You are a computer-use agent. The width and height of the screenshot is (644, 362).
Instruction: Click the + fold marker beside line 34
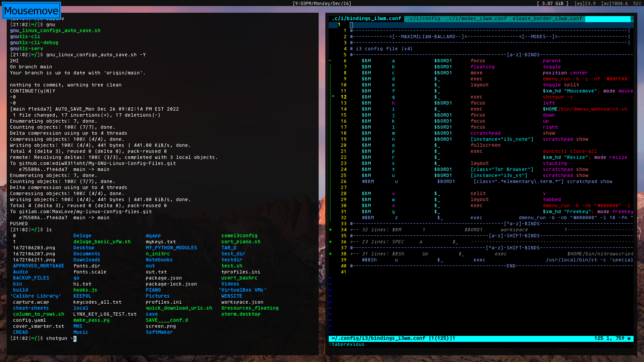[x=330, y=230]
